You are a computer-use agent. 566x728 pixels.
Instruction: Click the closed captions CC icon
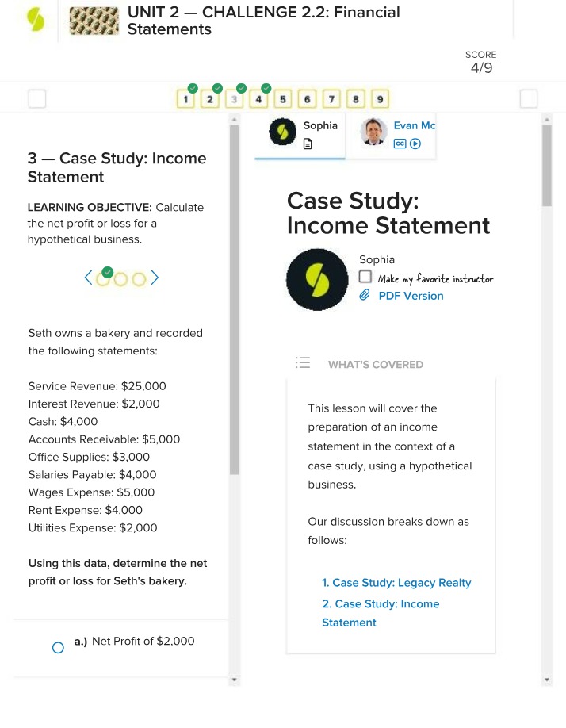point(400,144)
